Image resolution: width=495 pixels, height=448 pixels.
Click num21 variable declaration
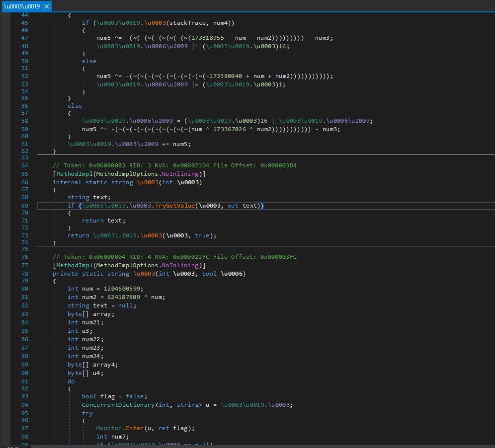(x=91, y=322)
